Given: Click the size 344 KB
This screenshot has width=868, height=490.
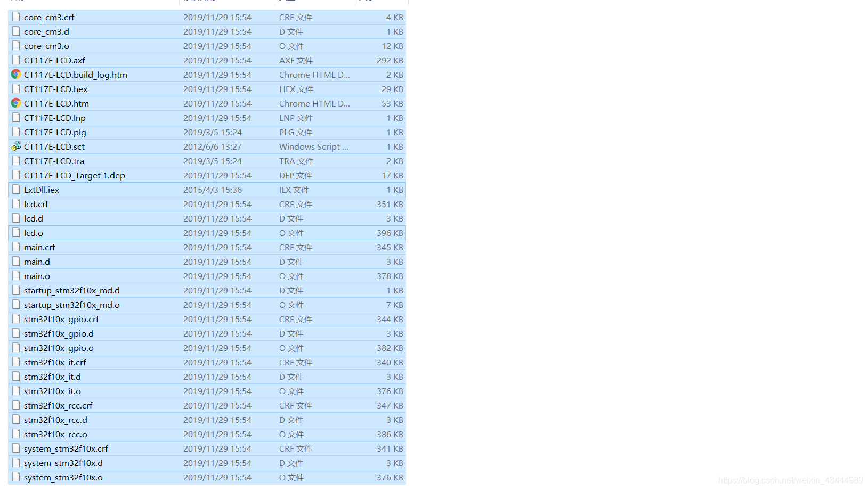Looking at the screenshot, I should pyautogui.click(x=390, y=319).
